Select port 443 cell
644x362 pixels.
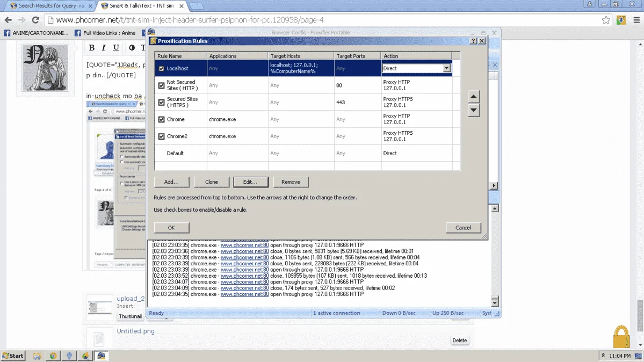357,102
